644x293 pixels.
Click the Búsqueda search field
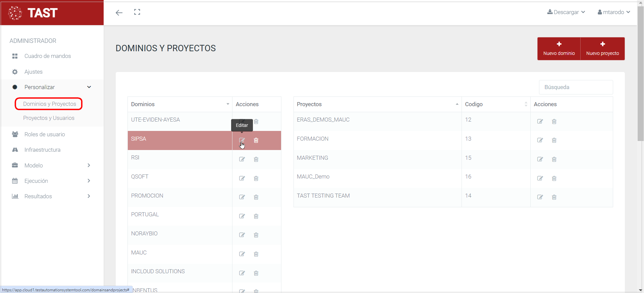(x=576, y=87)
